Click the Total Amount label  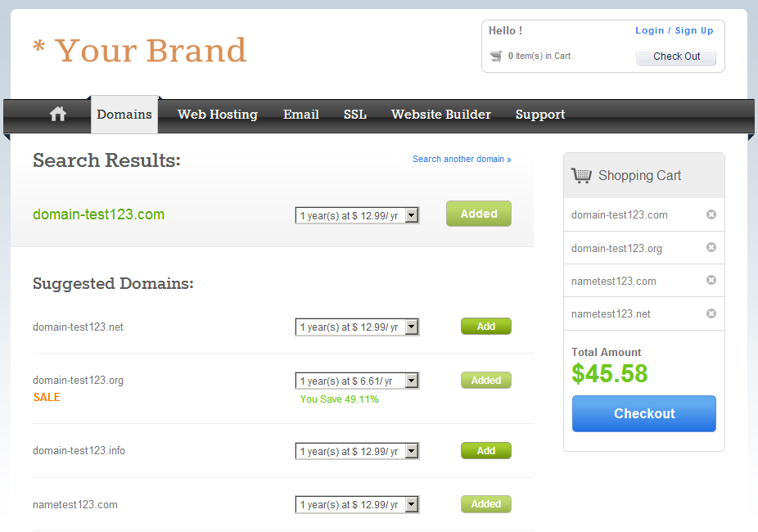pyautogui.click(x=607, y=352)
